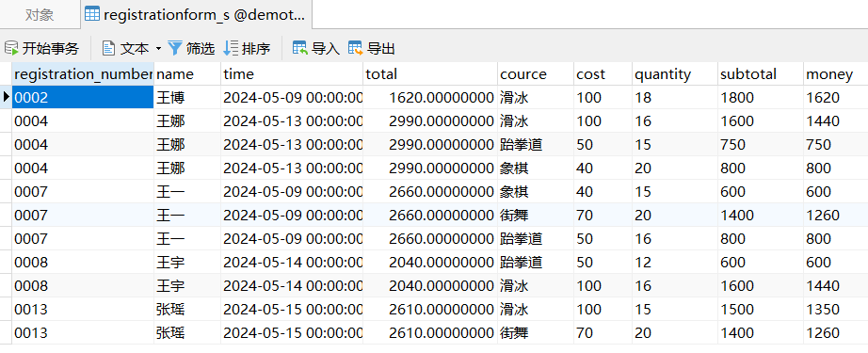Click the cource column header
Image resolution: width=868 pixels, height=353 pixels.
tap(536, 74)
